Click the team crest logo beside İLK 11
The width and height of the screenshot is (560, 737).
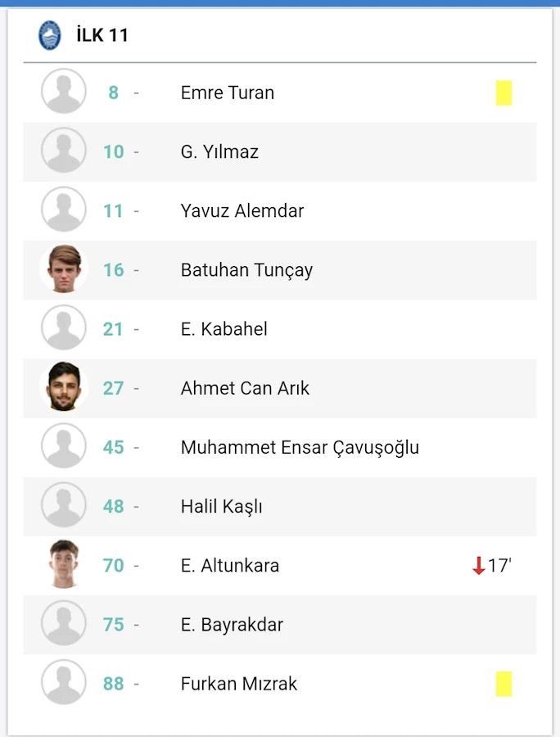(x=49, y=35)
